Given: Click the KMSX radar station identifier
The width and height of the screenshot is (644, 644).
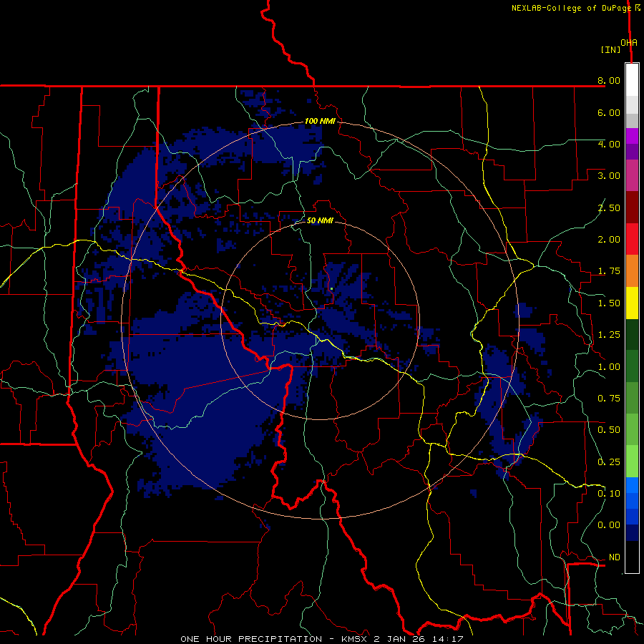Looking at the screenshot, I should point(356,639).
